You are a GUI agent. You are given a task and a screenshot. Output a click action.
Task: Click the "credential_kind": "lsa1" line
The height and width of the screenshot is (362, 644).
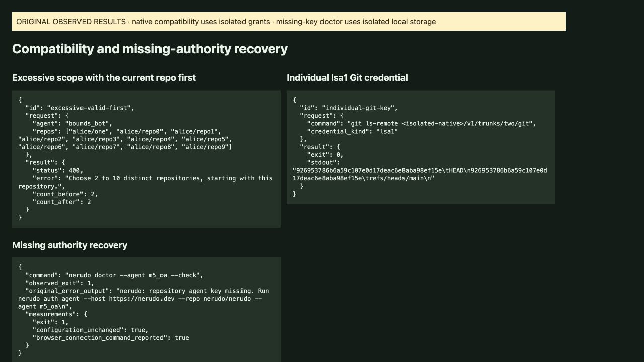pyautogui.click(x=353, y=131)
